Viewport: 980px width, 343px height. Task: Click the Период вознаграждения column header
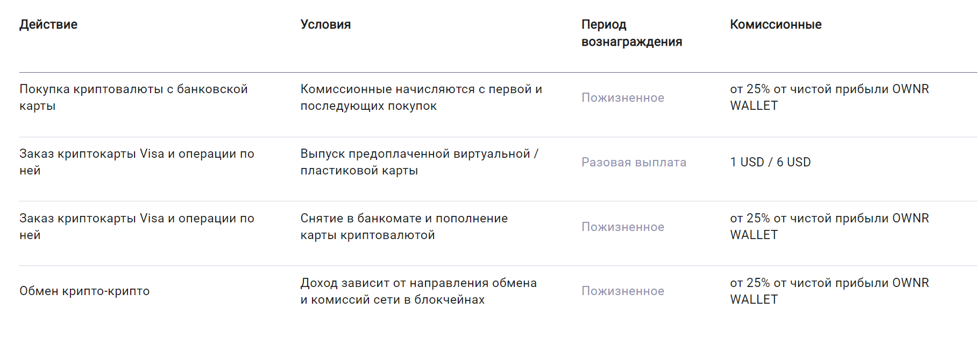click(x=631, y=33)
